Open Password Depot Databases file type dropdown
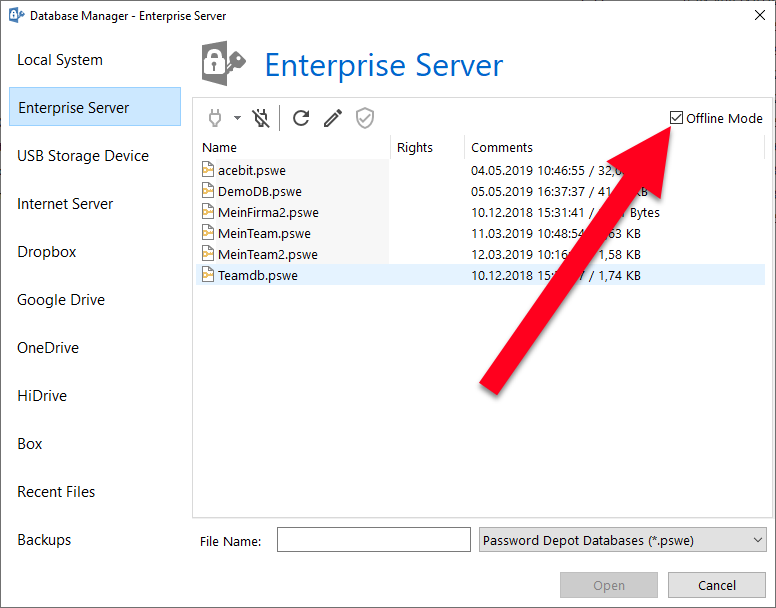This screenshot has height=608, width=776. (x=623, y=540)
